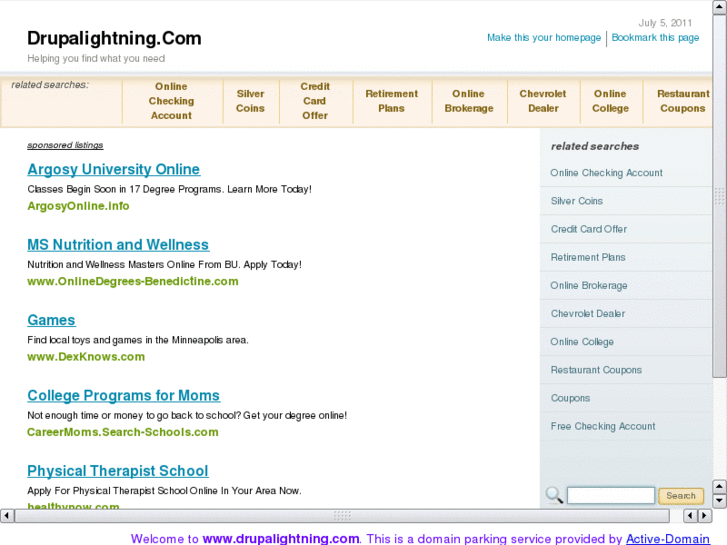Click 'Helping you find what you need' tagline
The height and width of the screenshot is (545, 727).
point(96,58)
